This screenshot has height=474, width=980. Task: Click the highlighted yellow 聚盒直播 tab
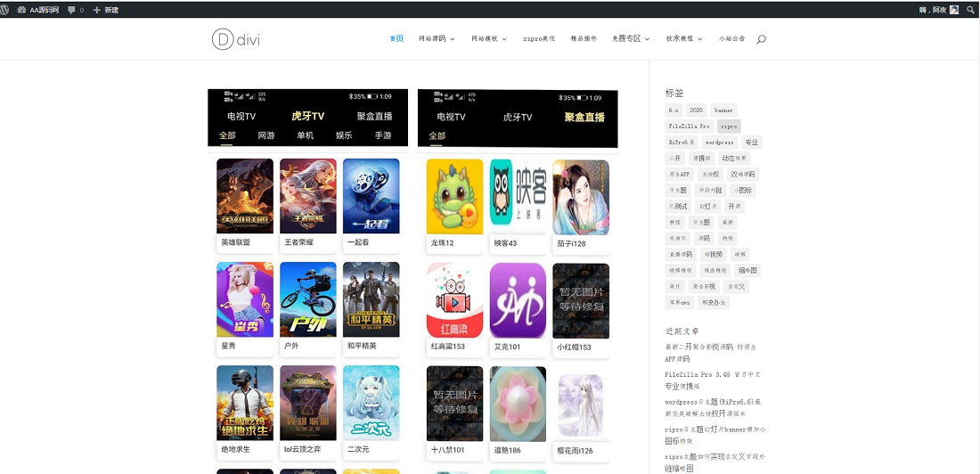584,117
